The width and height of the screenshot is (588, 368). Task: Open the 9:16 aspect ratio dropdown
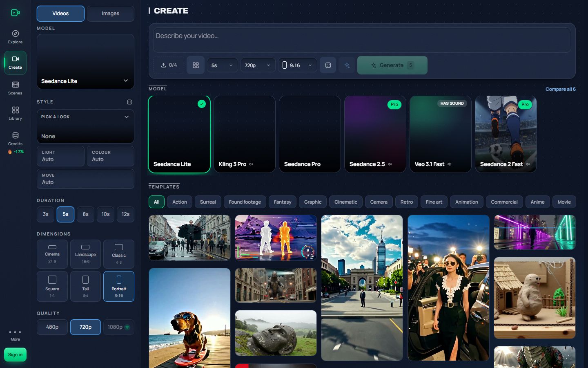[298, 65]
